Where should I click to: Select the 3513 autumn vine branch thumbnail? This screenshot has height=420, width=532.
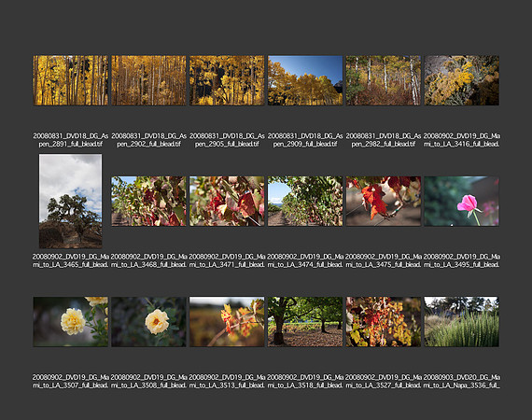pos(227,322)
